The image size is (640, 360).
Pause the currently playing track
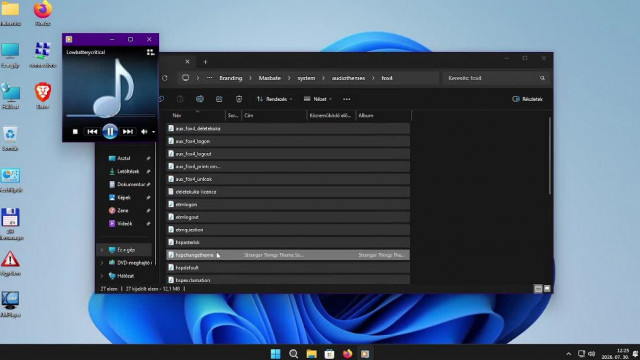pos(110,131)
